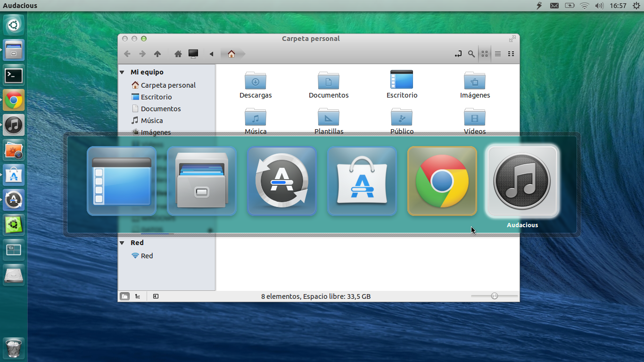Toggle the location entry in the toolbar
644x362 pixels.
458,54
